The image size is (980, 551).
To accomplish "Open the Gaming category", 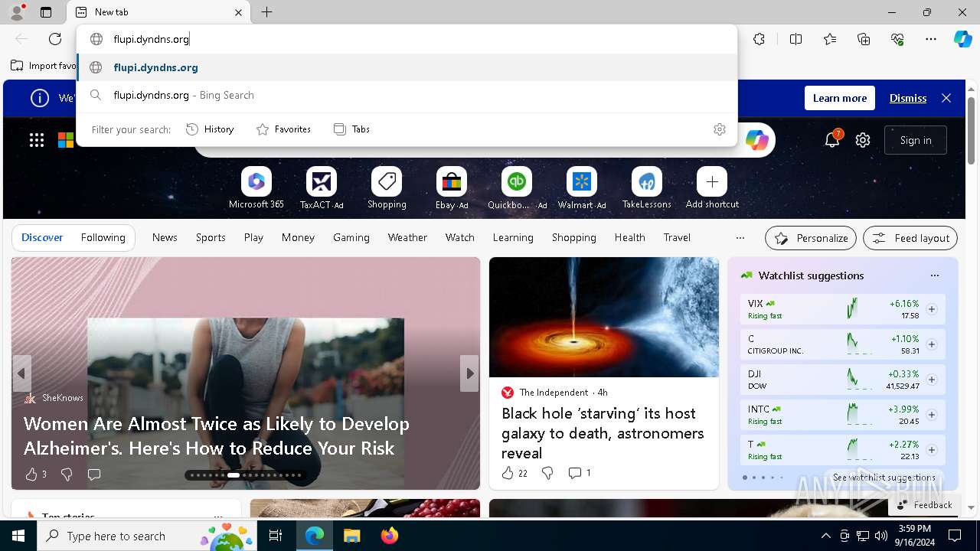I will pos(351,238).
